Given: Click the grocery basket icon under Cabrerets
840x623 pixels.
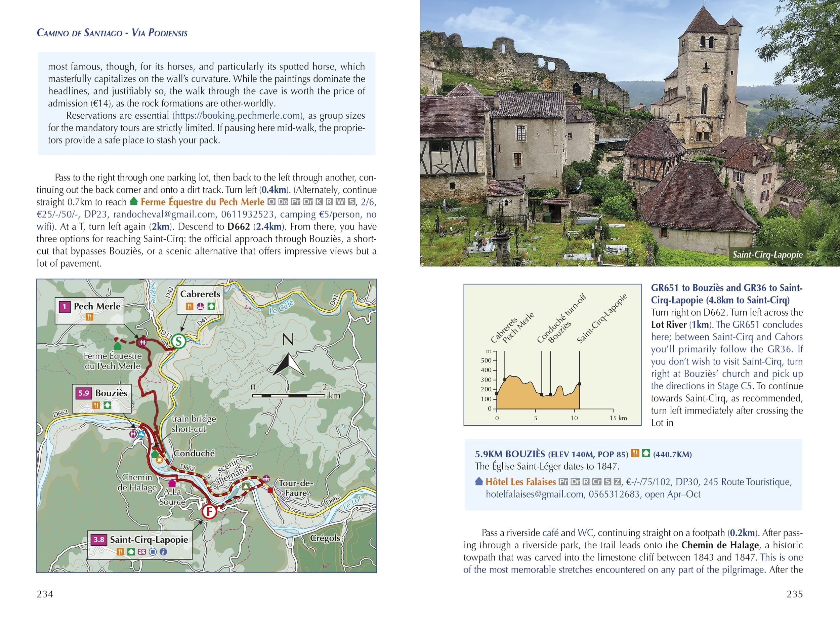Looking at the screenshot, I should coord(201,306).
